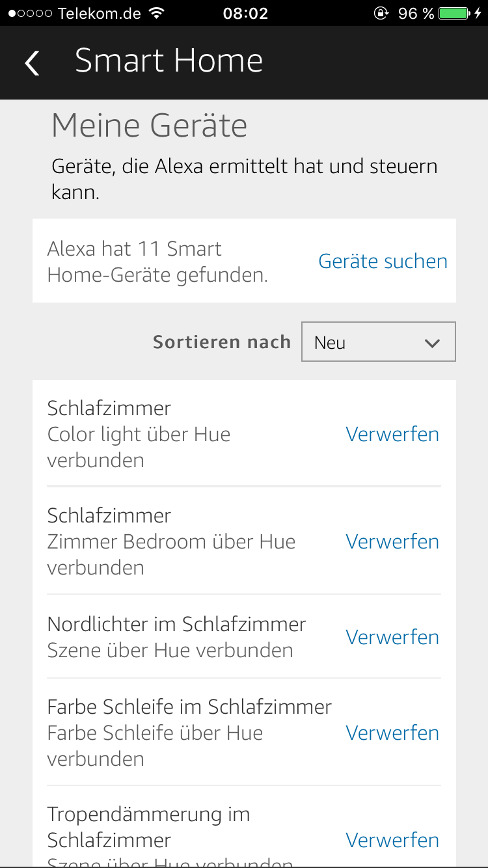488x868 pixels.
Task: Select the Farbe Schleife im Schlafzimmer entry
Action: coord(189,733)
